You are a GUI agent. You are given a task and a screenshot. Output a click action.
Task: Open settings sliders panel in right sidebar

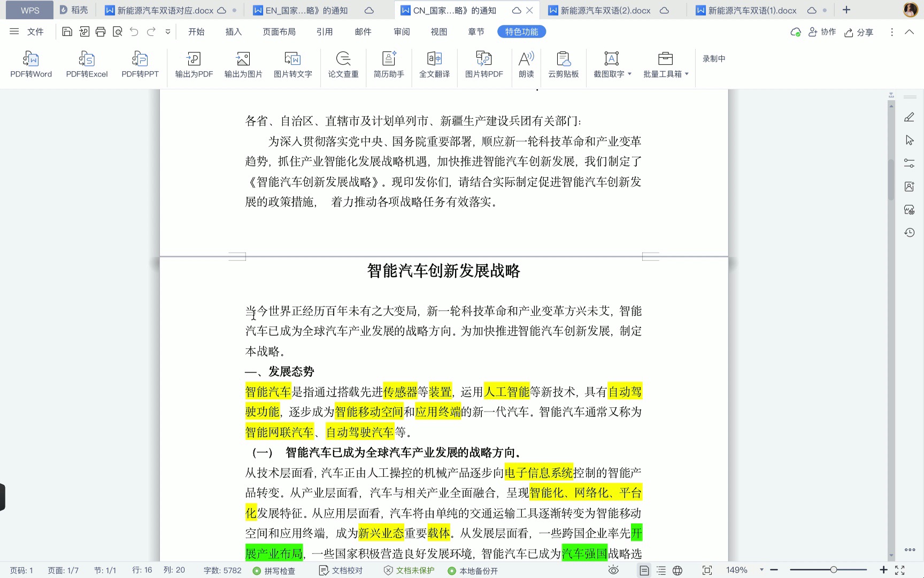click(909, 163)
